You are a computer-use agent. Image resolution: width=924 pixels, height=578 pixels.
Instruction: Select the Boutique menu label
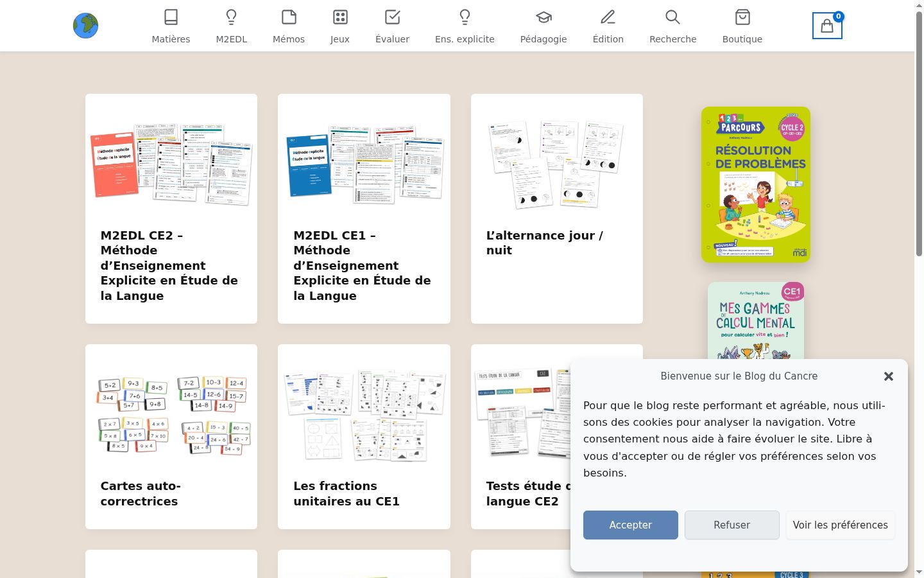pyautogui.click(x=742, y=39)
